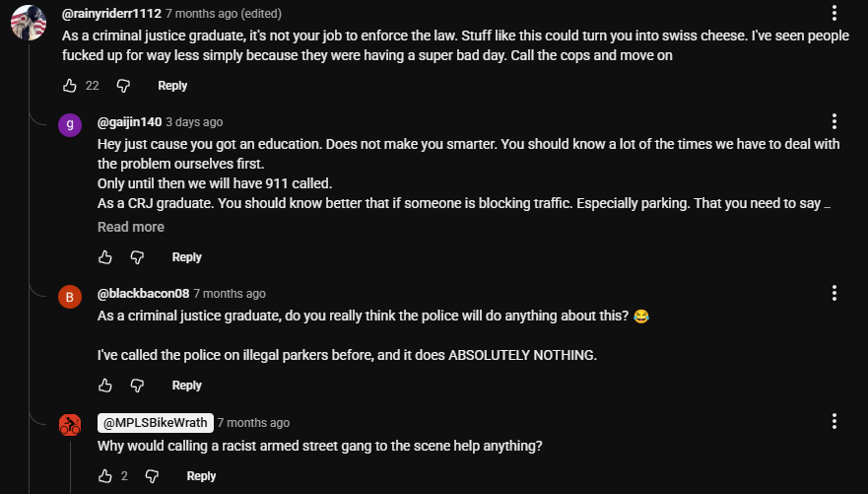Like the @blackbacon08 reply

(x=105, y=386)
